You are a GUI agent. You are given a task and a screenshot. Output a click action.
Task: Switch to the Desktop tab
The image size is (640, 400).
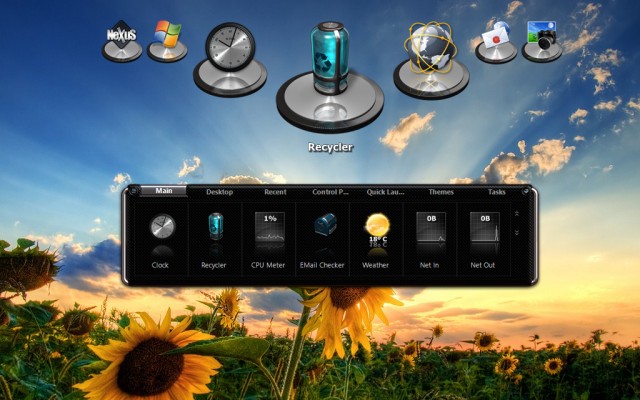click(219, 192)
